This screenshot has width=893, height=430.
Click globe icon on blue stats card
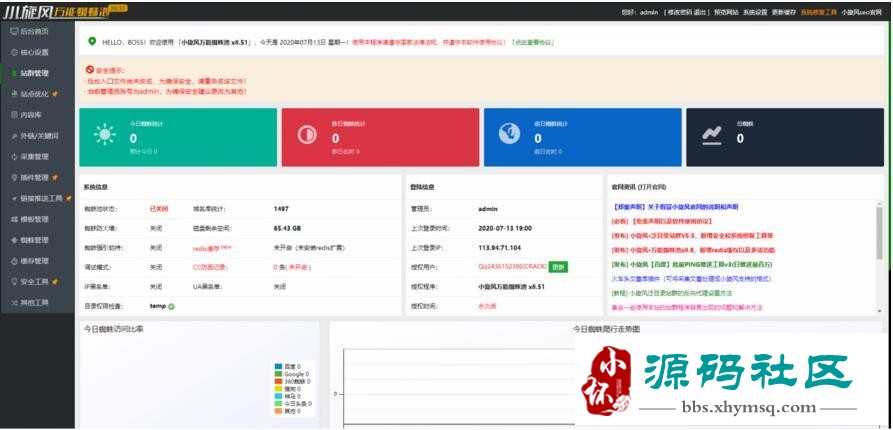tap(509, 134)
